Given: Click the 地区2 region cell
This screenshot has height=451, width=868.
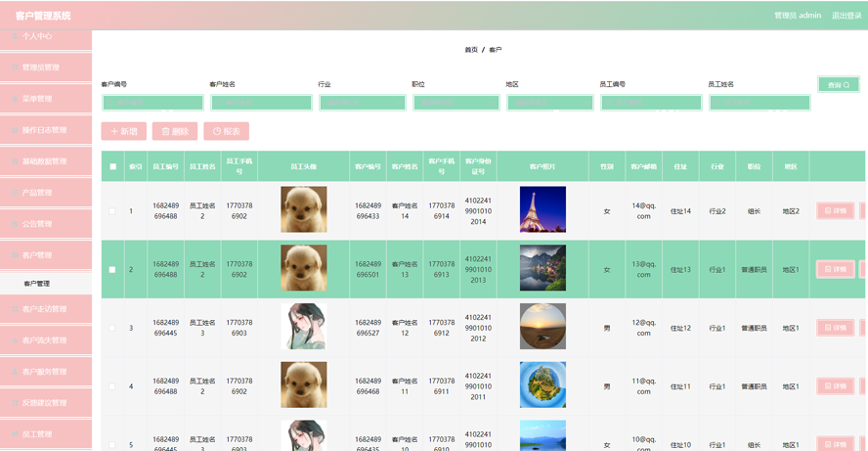Looking at the screenshot, I should click(x=791, y=211).
